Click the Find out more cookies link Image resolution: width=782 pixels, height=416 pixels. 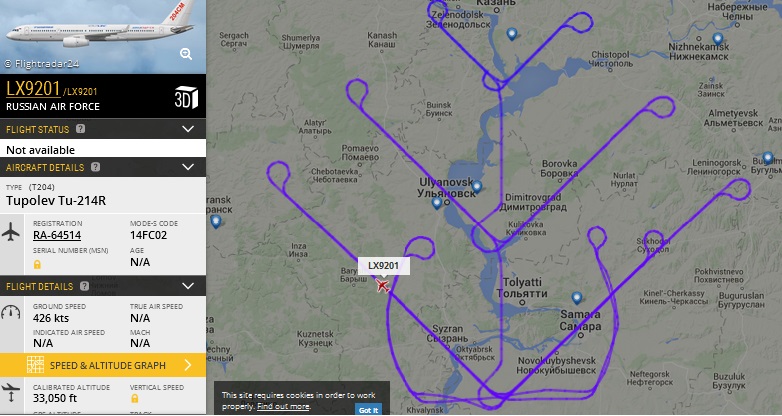(283, 407)
